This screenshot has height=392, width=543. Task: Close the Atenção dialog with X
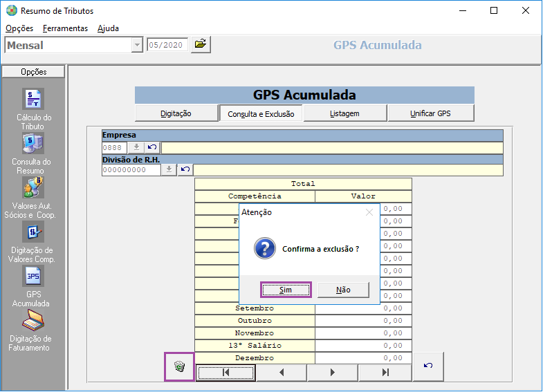point(369,212)
